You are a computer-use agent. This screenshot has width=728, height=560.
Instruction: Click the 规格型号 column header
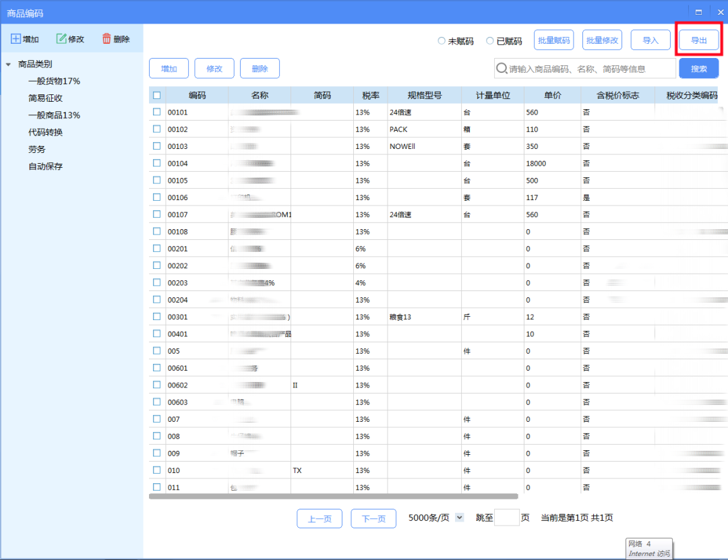coord(425,95)
